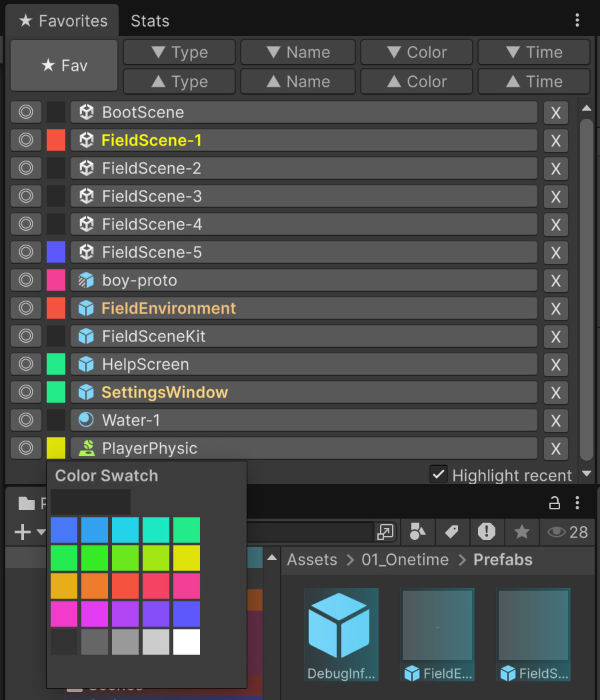Viewport: 600px width, 700px height.
Task: Toggle the hidden items eye icon showing 28
Action: click(567, 531)
